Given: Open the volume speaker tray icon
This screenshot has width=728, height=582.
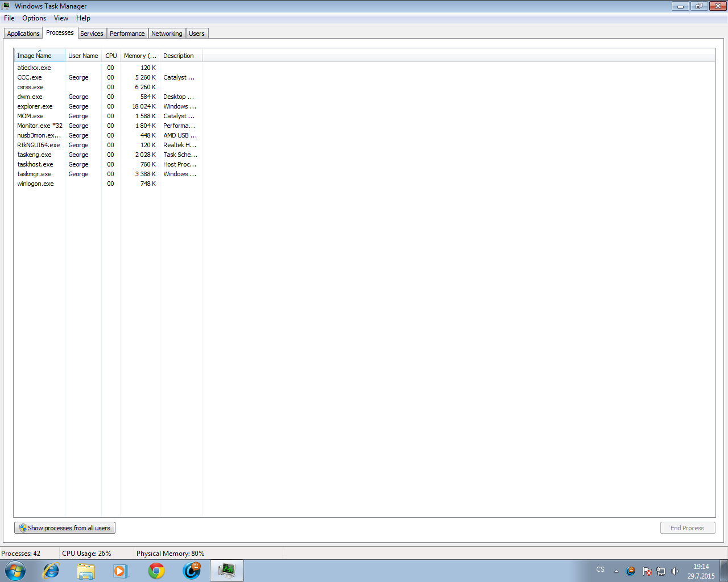Looking at the screenshot, I should pos(675,571).
